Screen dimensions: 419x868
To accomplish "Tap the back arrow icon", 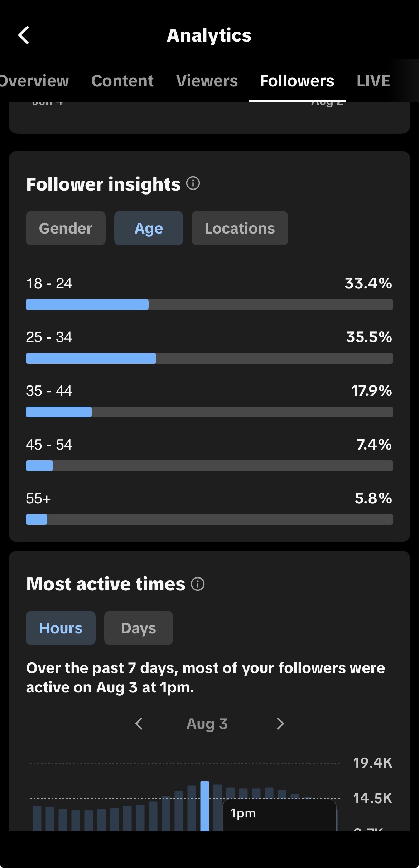I will (x=24, y=35).
